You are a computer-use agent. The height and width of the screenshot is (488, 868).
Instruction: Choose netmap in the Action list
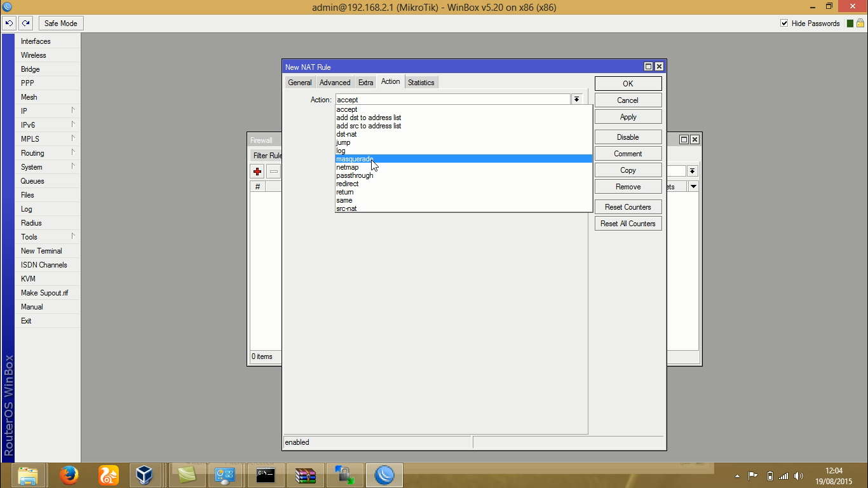click(464, 167)
